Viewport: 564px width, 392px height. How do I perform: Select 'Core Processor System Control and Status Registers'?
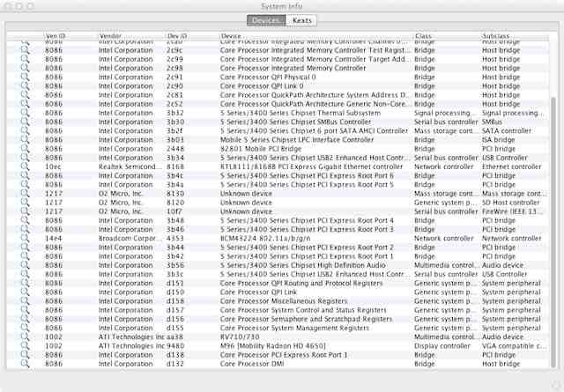tap(303, 310)
